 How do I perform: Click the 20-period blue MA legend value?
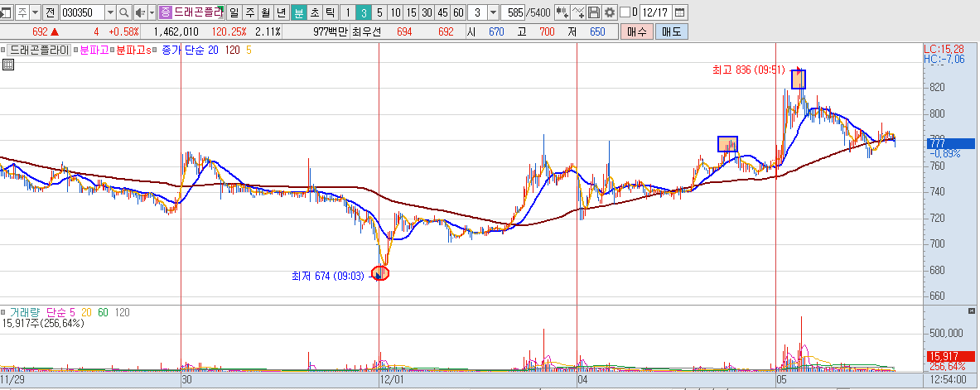(213, 51)
